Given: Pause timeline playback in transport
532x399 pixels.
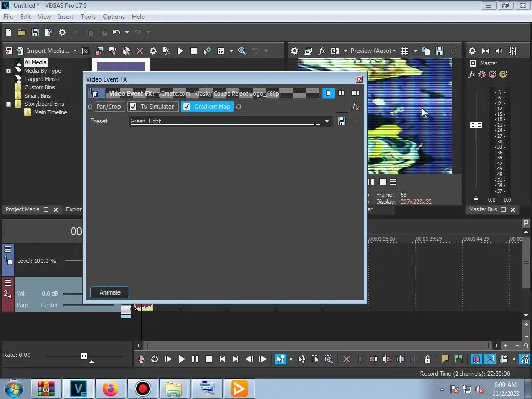Looking at the screenshot, I should pyautogui.click(x=195, y=359).
